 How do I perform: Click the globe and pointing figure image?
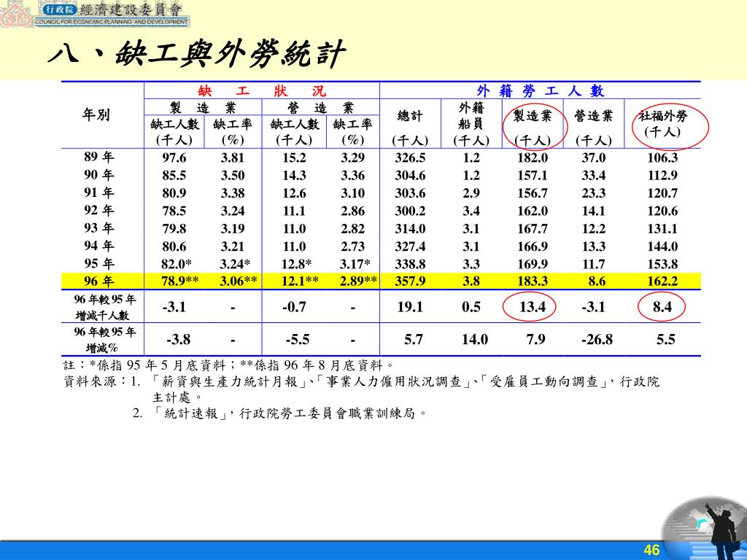pos(705,528)
